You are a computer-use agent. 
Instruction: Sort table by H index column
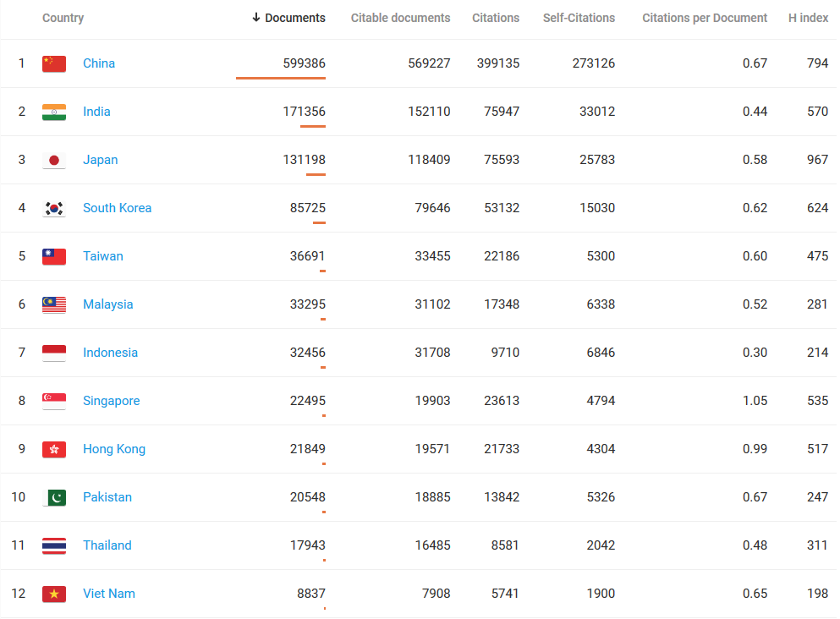pos(808,18)
